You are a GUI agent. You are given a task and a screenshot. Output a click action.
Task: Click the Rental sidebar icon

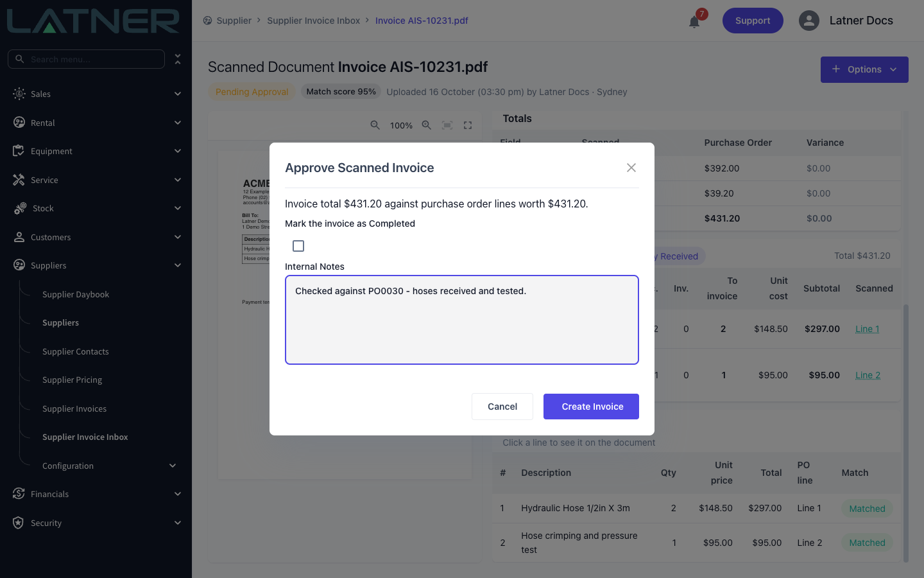(19, 122)
